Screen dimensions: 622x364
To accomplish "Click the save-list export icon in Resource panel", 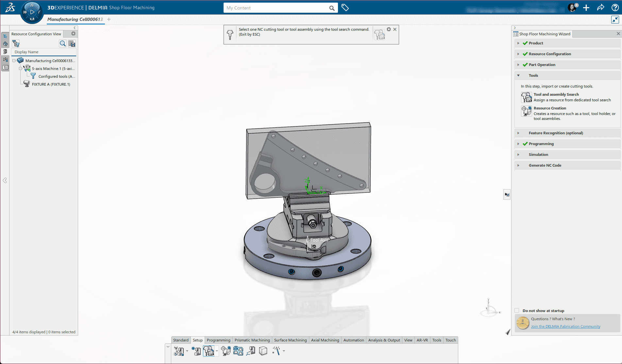I will tap(72, 43).
